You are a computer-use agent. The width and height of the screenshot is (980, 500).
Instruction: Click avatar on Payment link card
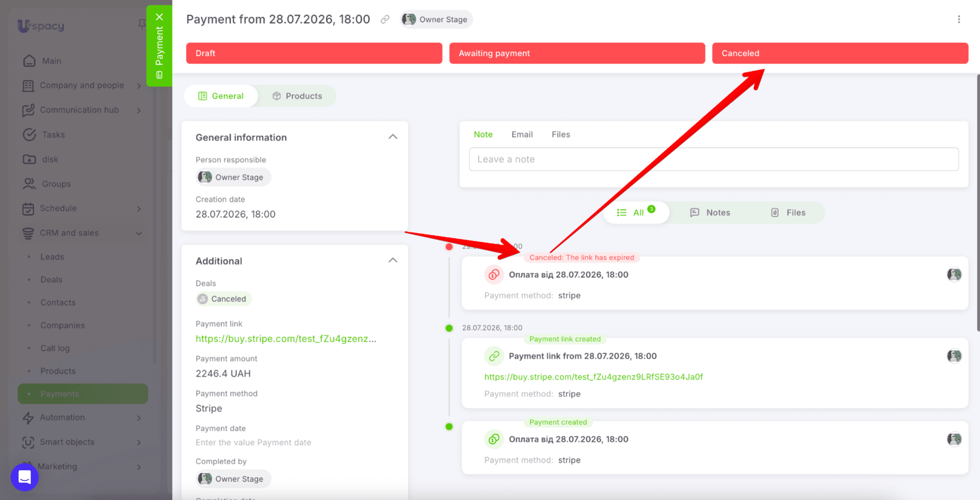click(x=954, y=356)
